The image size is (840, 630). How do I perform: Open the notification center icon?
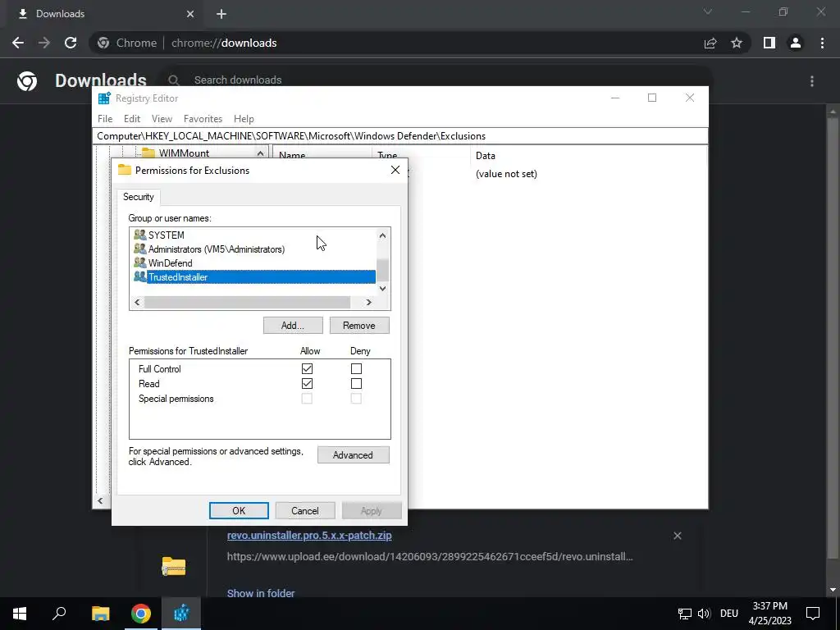(x=813, y=614)
